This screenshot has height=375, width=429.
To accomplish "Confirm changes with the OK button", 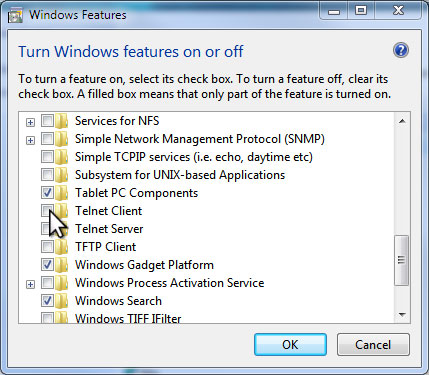I will point(290,345).
